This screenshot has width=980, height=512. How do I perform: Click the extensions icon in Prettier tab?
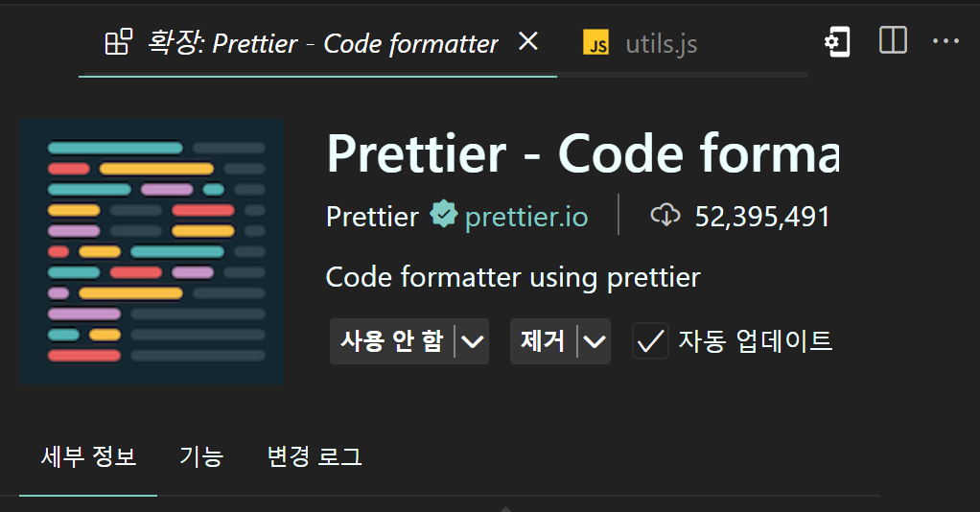[118, 42]
